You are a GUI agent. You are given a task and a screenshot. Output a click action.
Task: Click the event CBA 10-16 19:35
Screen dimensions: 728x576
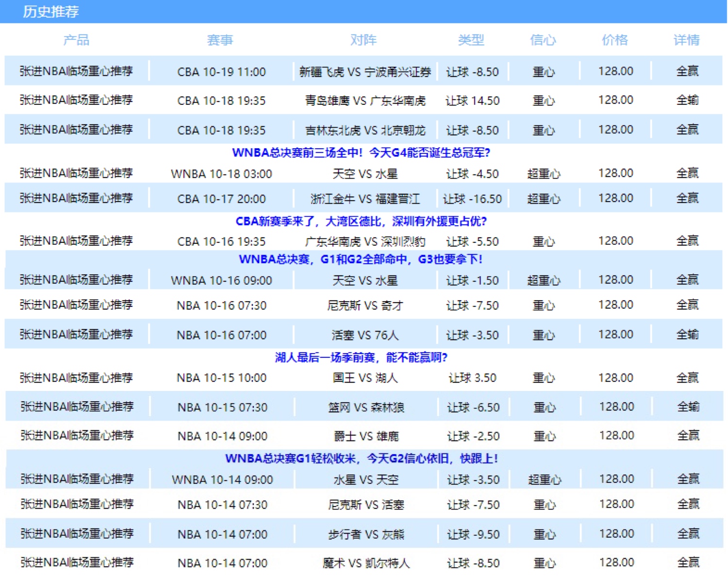(x=221, y=241)
